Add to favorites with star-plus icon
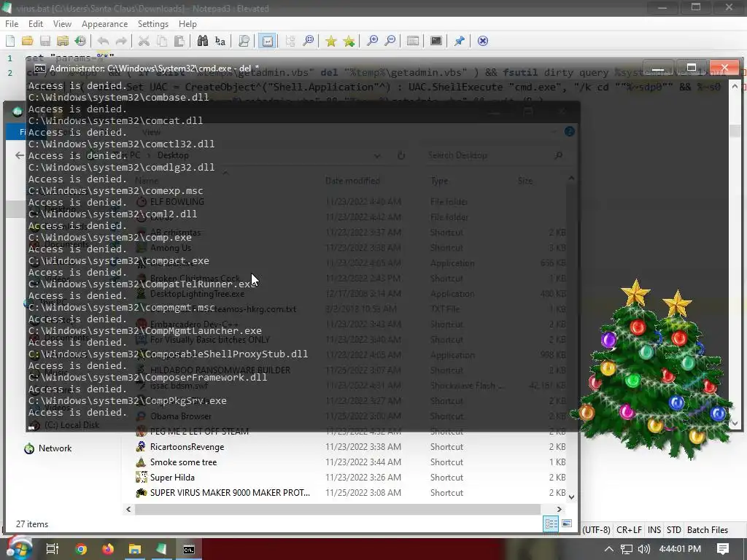Image resolution: width=747 pixels, height=560 pixels. click(x=349, y=41)
